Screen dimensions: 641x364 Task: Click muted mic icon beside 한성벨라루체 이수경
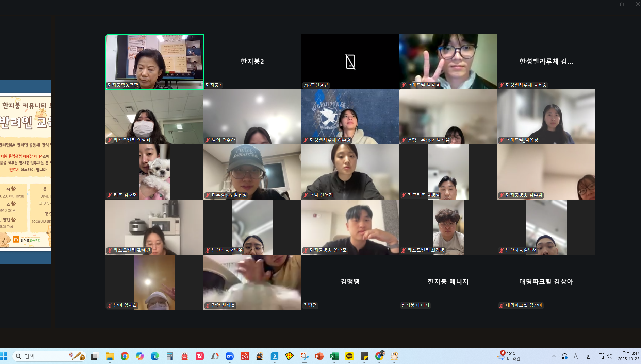point(306,140)
